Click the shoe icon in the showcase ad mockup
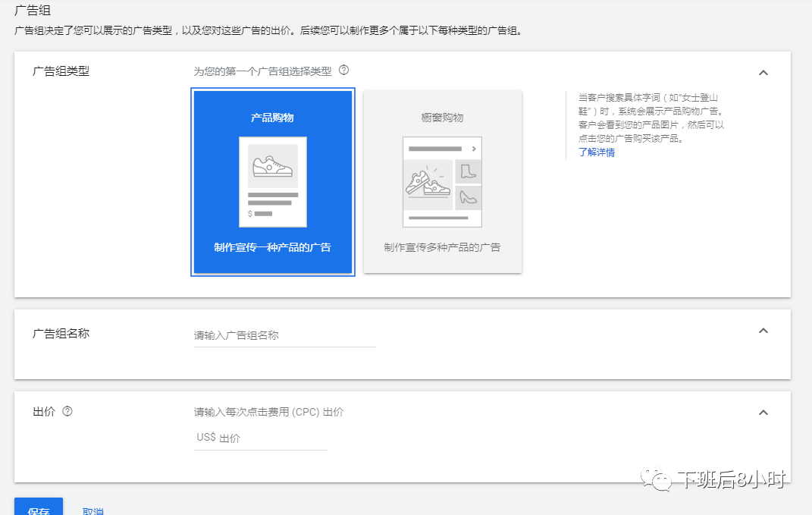The height and width of the screenshot is (515, 812). [x=469, y=172]
